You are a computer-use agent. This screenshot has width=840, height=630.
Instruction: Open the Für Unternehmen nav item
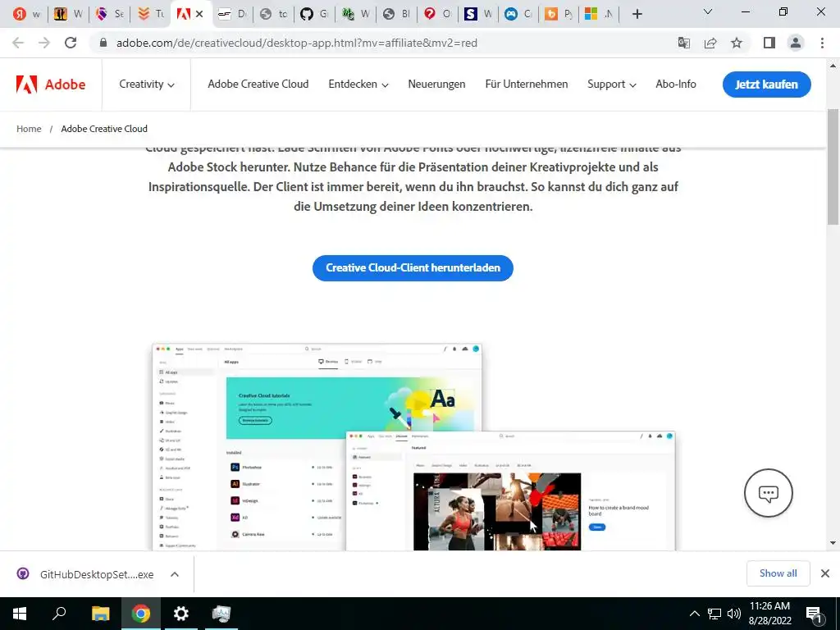(527, 84)
